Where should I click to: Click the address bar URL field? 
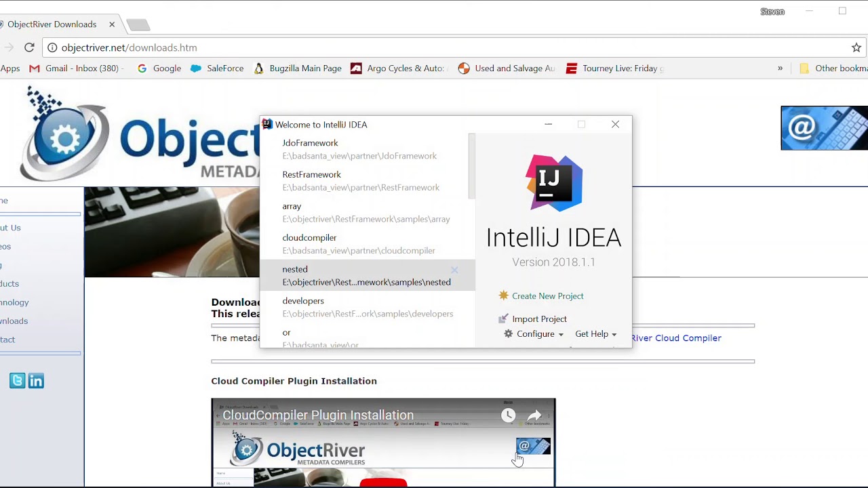coord(448,47)
